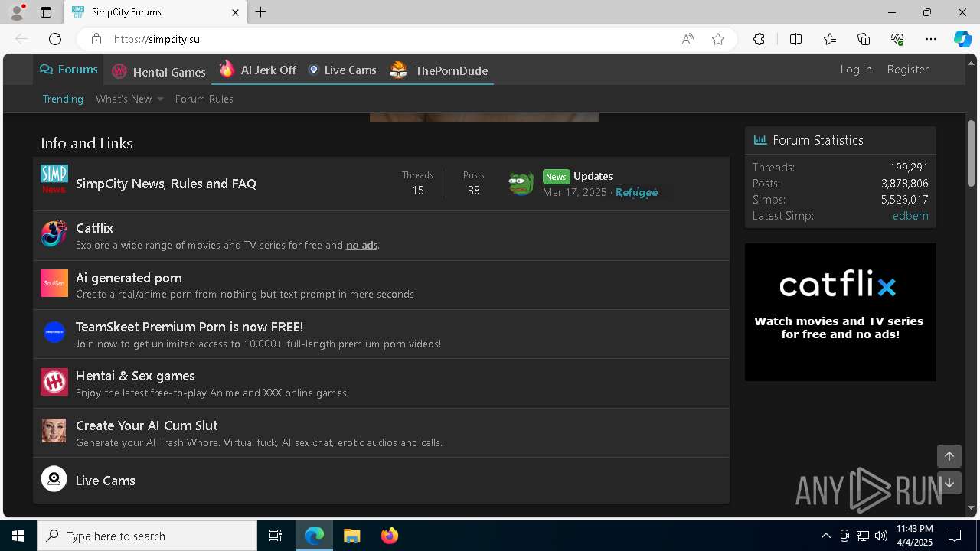The width and height of the screenshot is (980, 551).
Task: Open Browser essentials heart icon
Action: (897, 39)
